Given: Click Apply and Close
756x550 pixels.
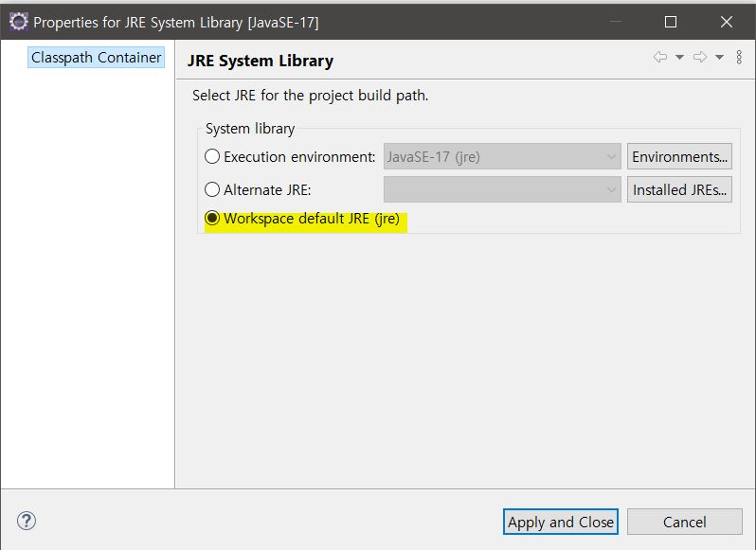Looking at the screenshot, I should coord(561,522).
